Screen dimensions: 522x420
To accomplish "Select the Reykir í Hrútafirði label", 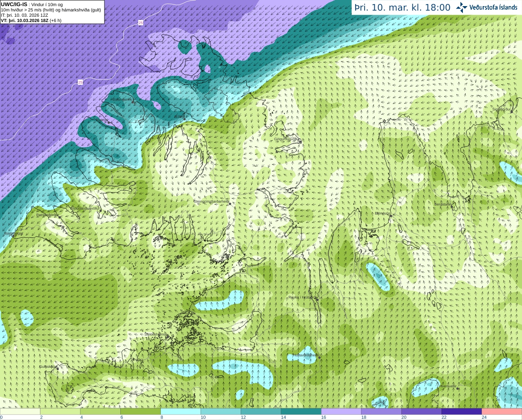I will [302, 297].
